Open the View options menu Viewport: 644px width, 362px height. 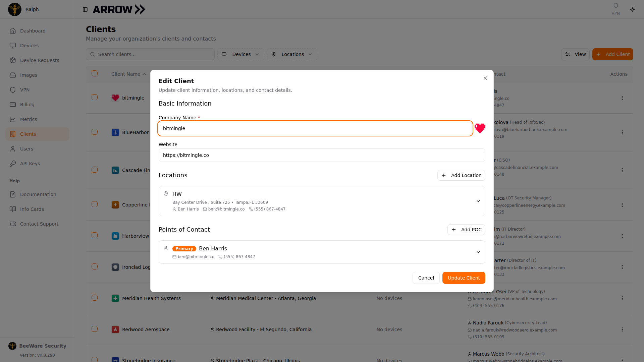[x=575, y=54]
